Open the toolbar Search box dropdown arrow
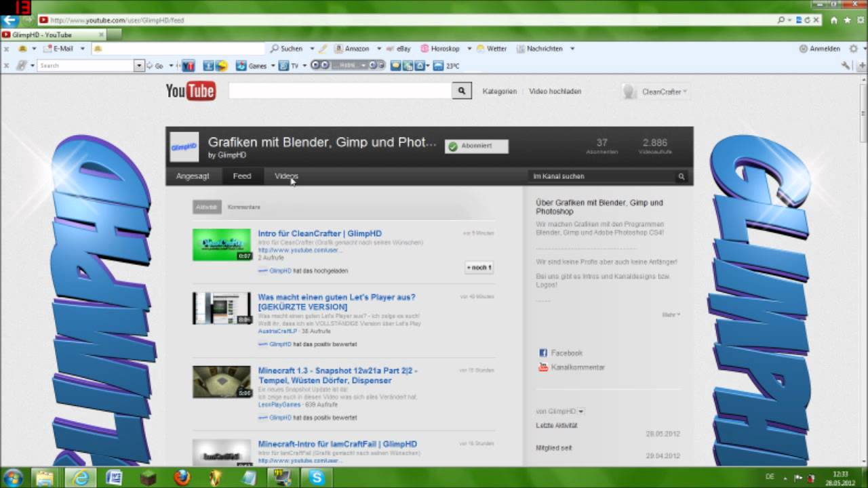Image resolution: width=868 pixels, height=488 pixels. [139, 66]
